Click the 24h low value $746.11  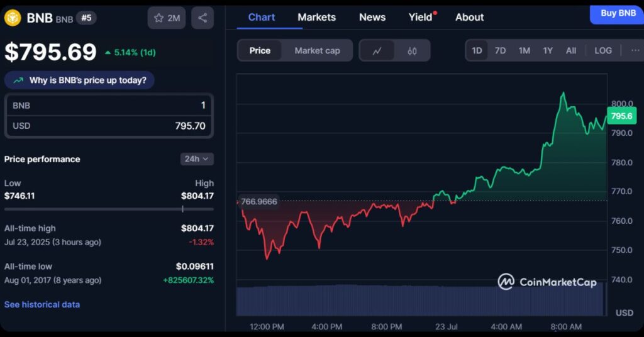[19, 196]
